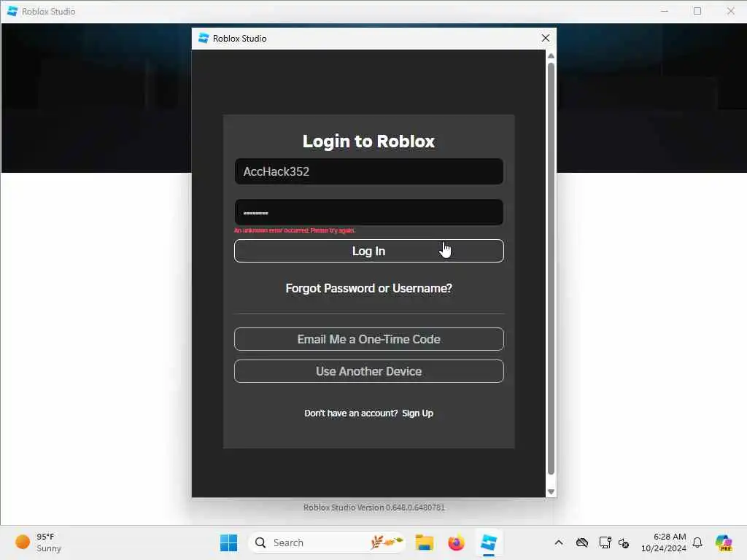Open Copilot preview icon in taskbar
The height and width of the screenshot is (560, 747).
(723, 542)
